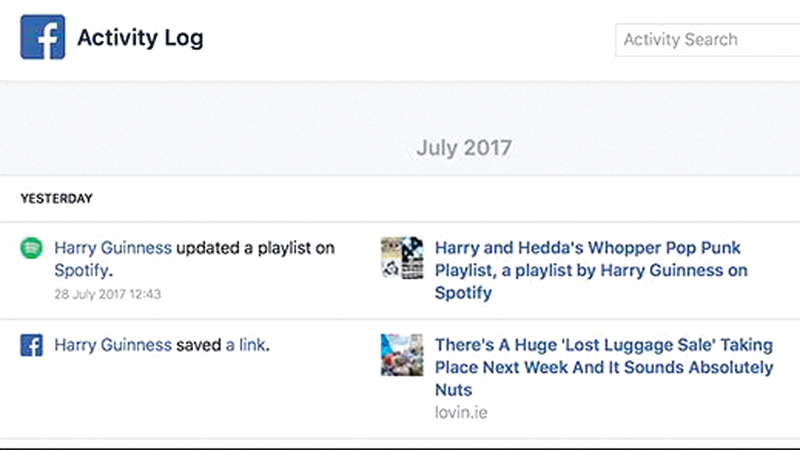Open the Lost Luggage Sale article thumbnail
Viewport: 800px width, 450px height.
[402, 355]
